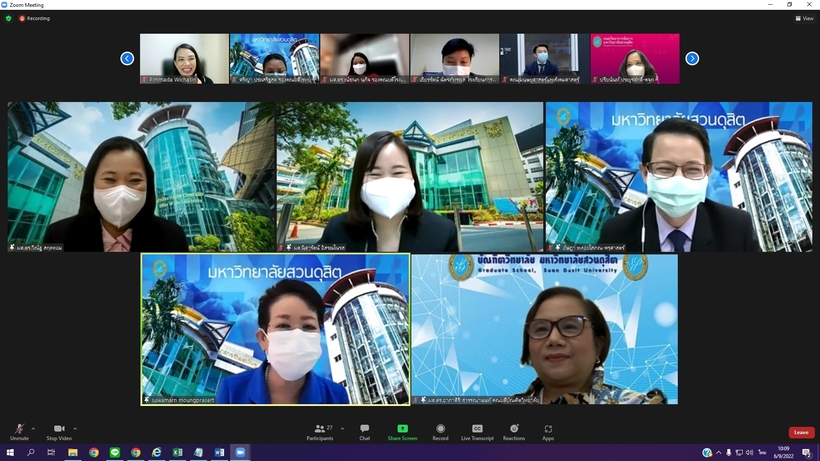The height and width of the screenshot is (461, 820).
Task: Select the pink-background participant thumbnail
Action: pyautogui.click(x=635, y=59)
